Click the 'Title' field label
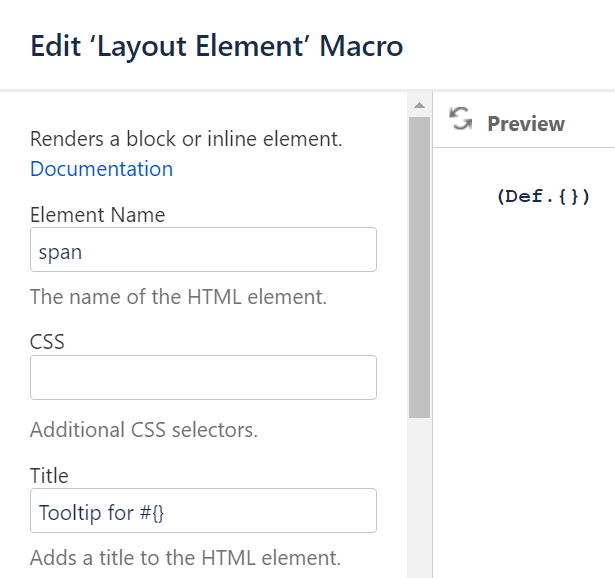This screenshot has width=615, height=578. 49,475
